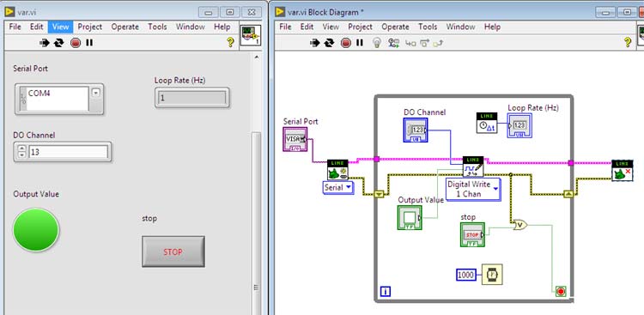Open Project menu in var.vi front panel
Viewport: 644px width, 315px height.
tap(89, 27)
